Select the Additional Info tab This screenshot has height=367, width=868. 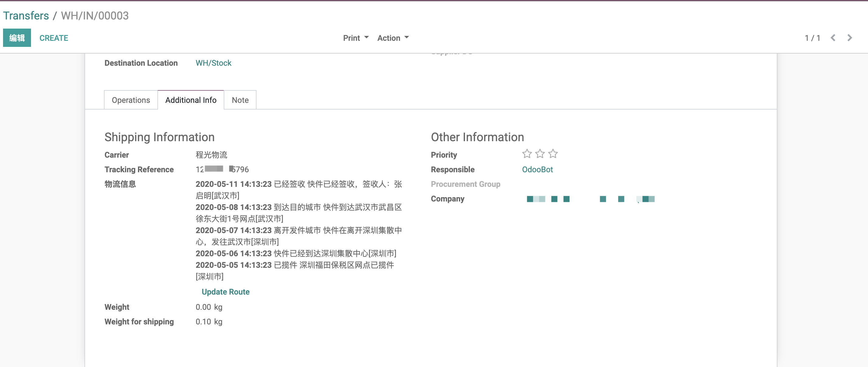point(191,100)
